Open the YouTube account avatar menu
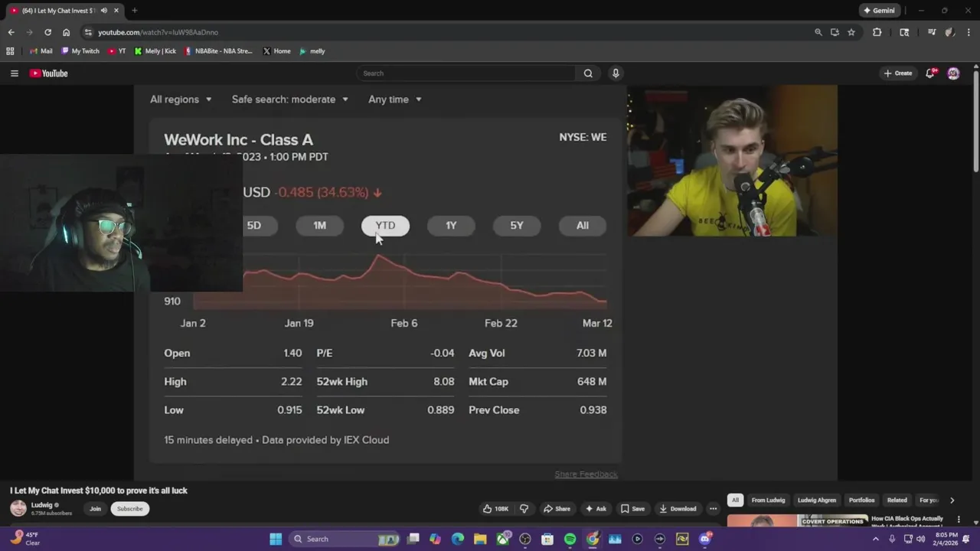Image resolution: width=980 pixels, height=551 pixels. coord(953,73)
